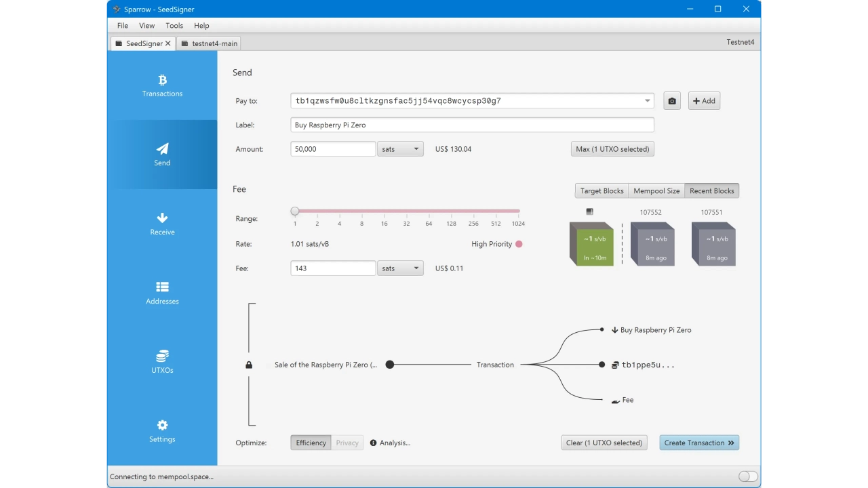Click Max (1 UTXO selected) button

pyautogui.click(x=612, y=149)
